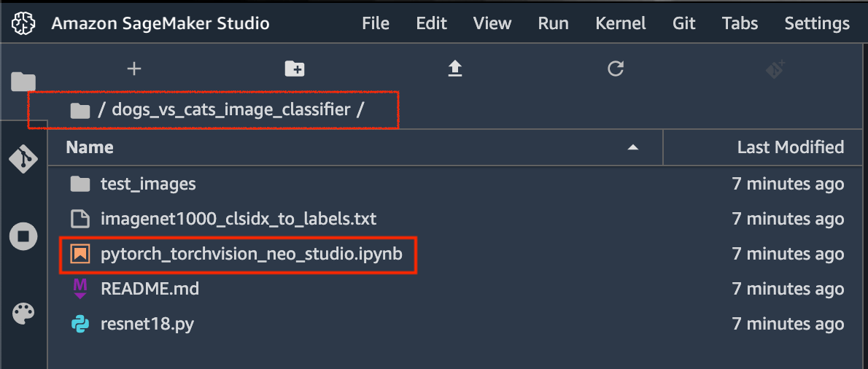868x369 pixels.
Task: Open the File Browser sidebar panel
Action: tap(23, 81)
